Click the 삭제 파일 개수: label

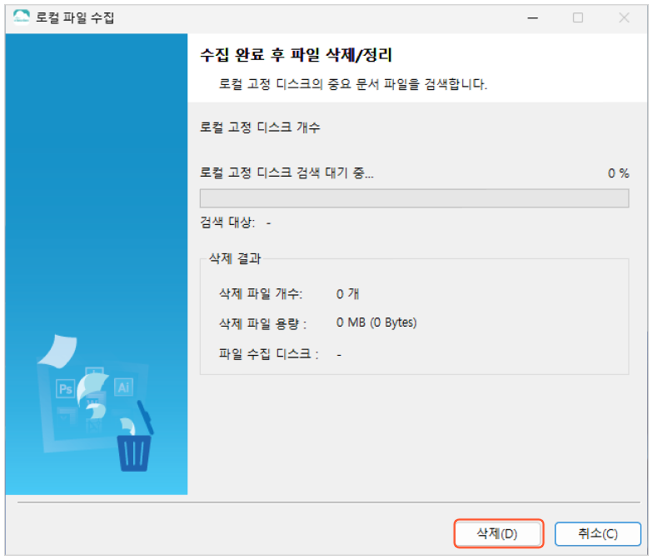click(x=261, y=294)
